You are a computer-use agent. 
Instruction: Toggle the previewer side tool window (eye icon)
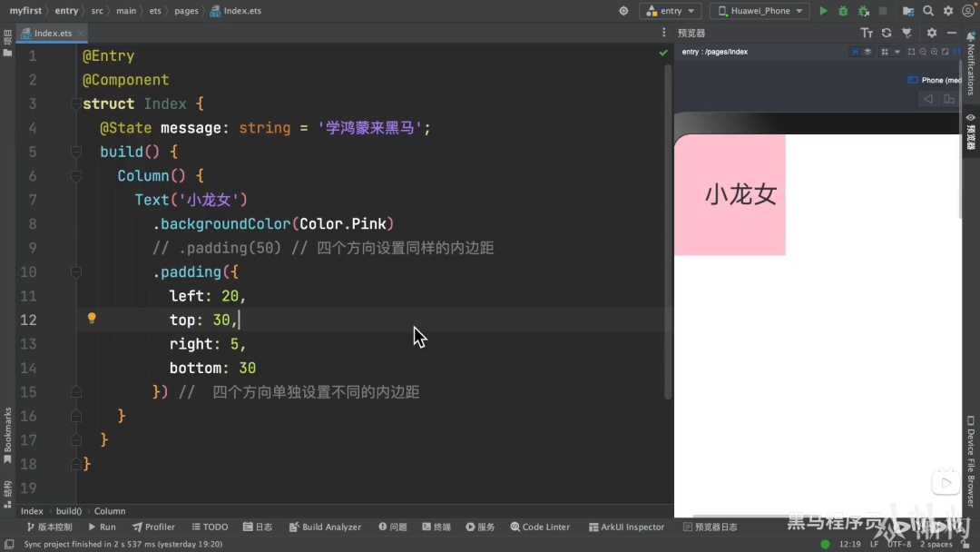tap(971, 133)
